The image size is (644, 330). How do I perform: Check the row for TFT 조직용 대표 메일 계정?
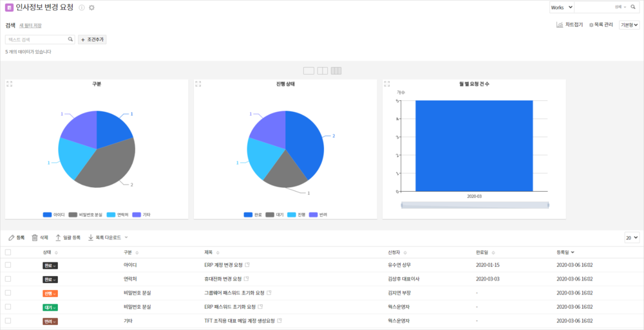[8, 320]
